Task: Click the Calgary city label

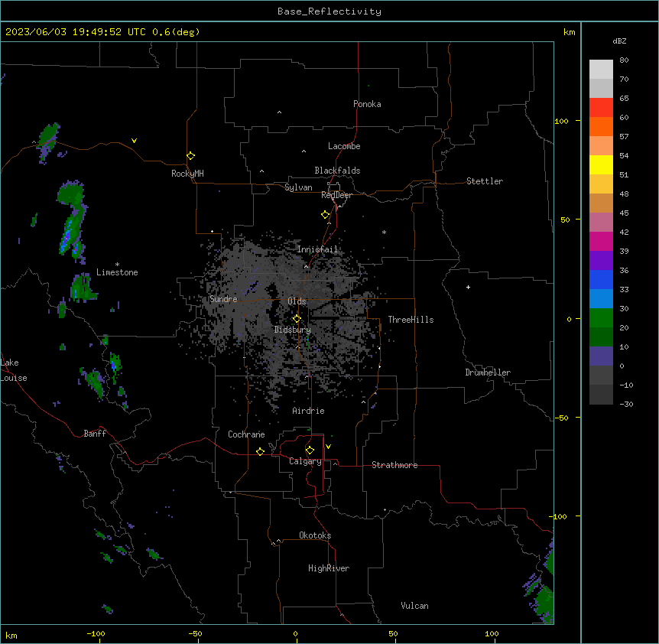Action: point(305,461)
